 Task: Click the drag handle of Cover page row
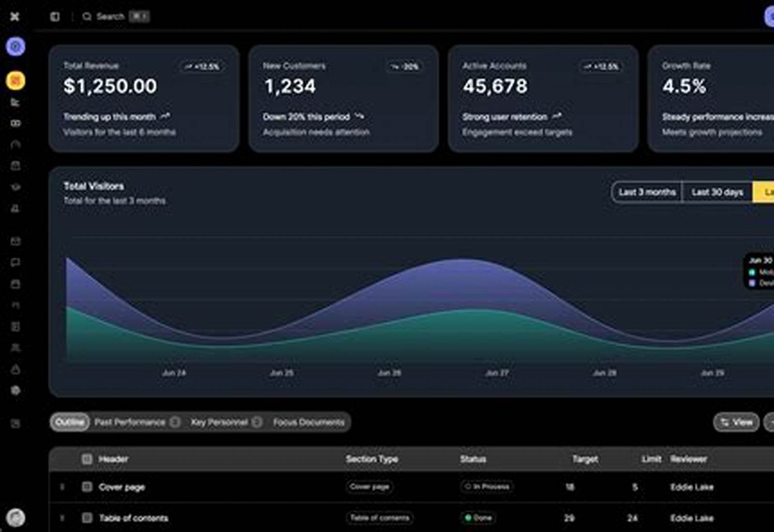coord(62,487)
